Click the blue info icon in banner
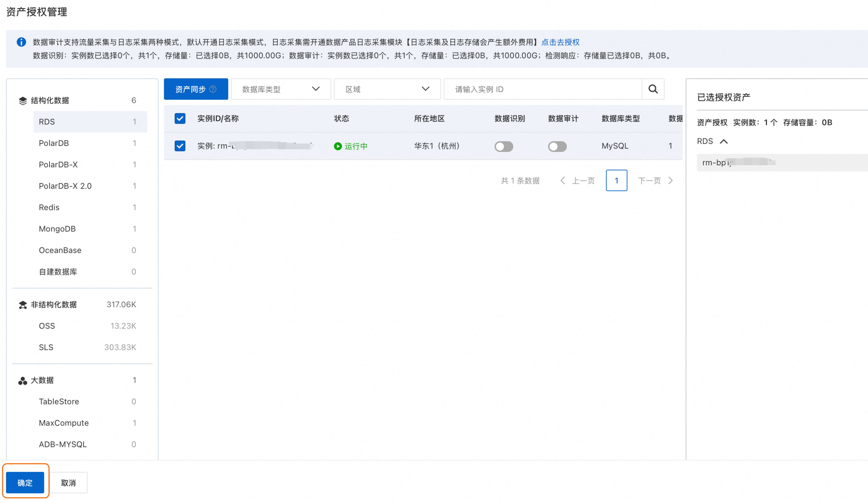Image resolution: width=868 pixels, height=500 pixels. 21,42
